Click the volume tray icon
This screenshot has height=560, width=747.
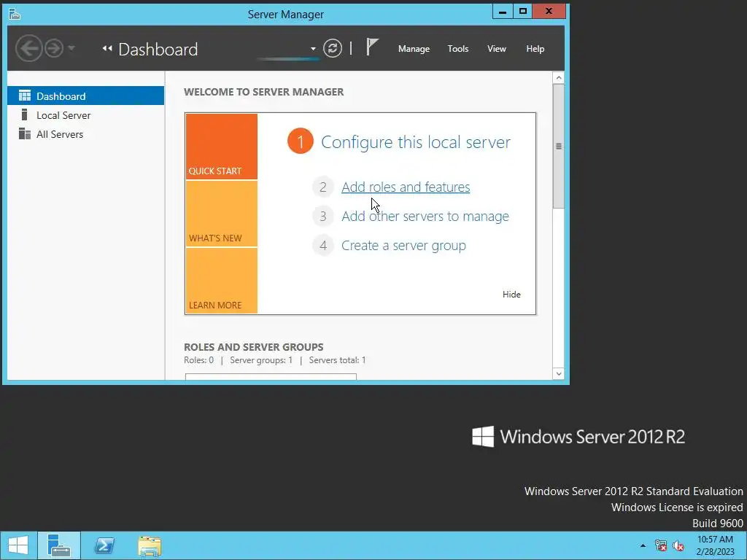tap(678, 545)
